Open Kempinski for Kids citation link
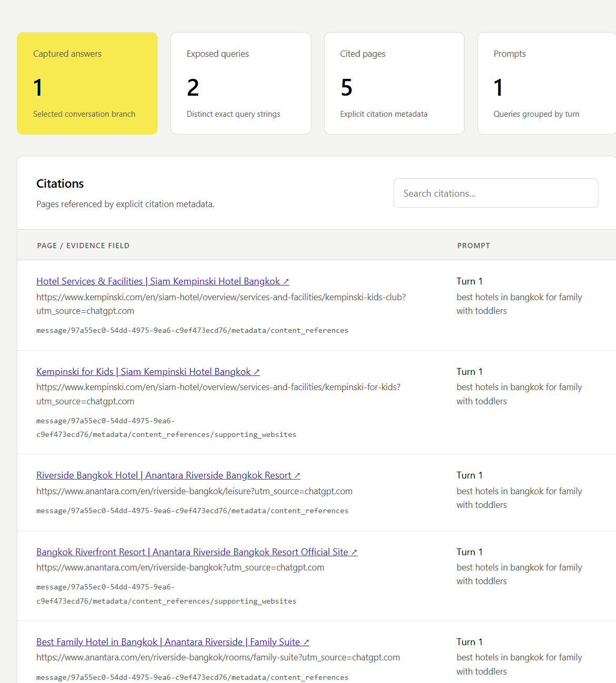 pos(148,372)
